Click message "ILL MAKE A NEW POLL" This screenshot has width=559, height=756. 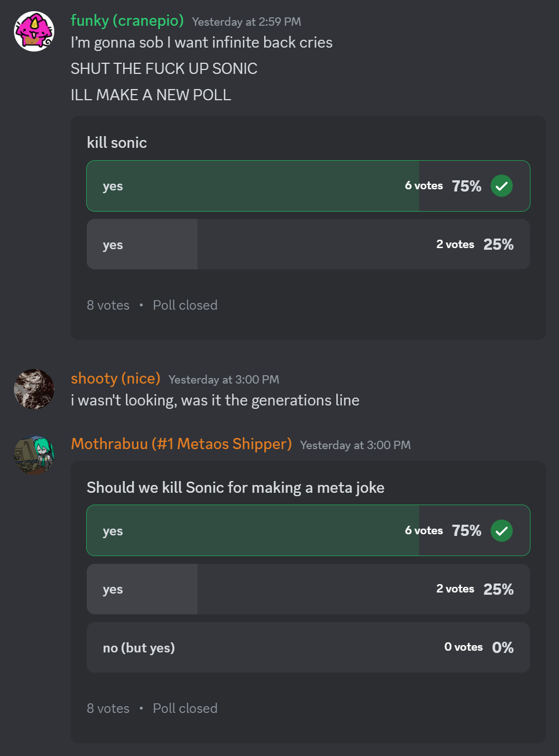pyautogui.click(x=151, y=95)
